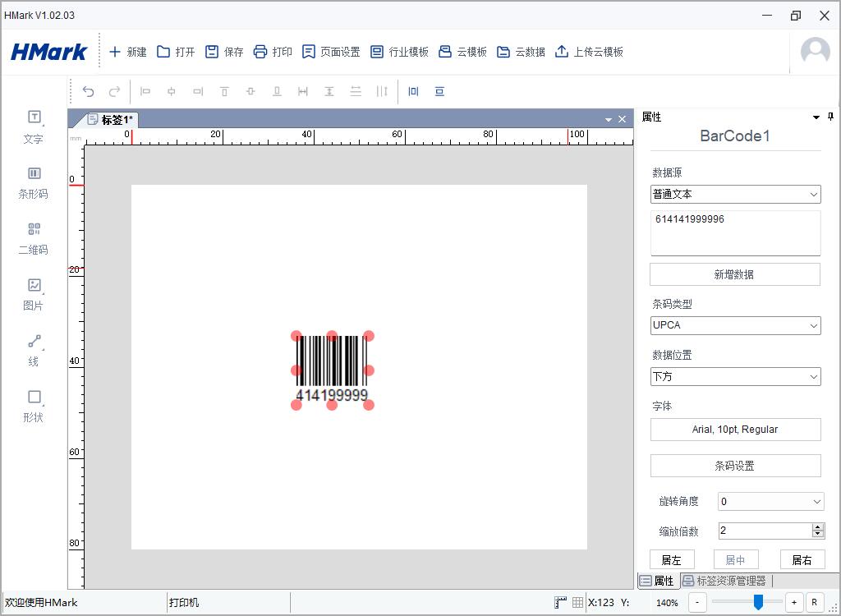Align objects to left edge
Viewport: 841px width, 616px height.
(145, 91)
